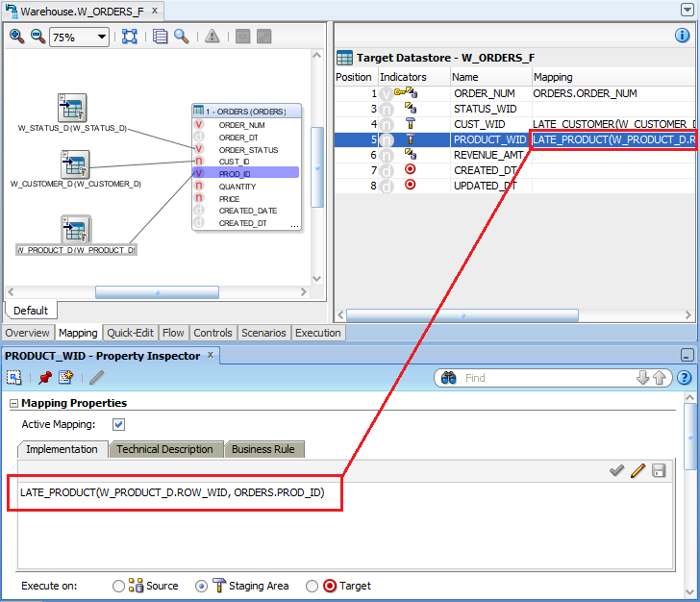
Task: Close the Warehouse.W_ORDERS_F editor tab
Action: [x=155, y=11]
